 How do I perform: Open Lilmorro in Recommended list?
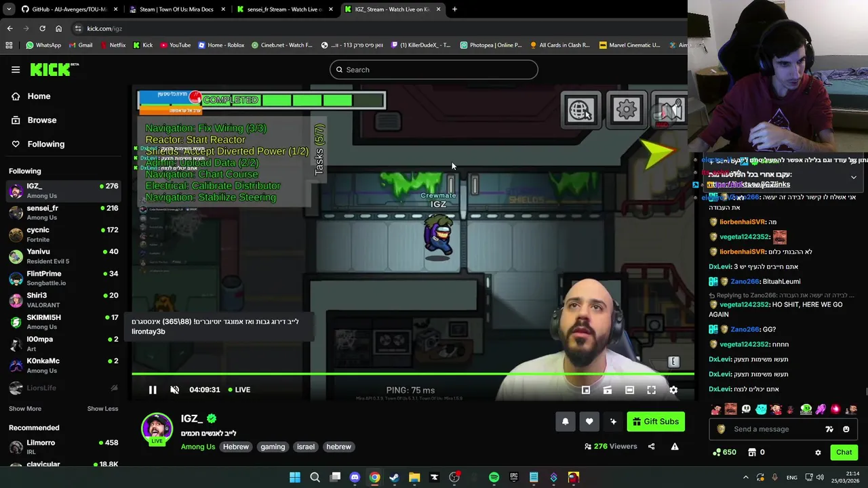click(63, 447)
